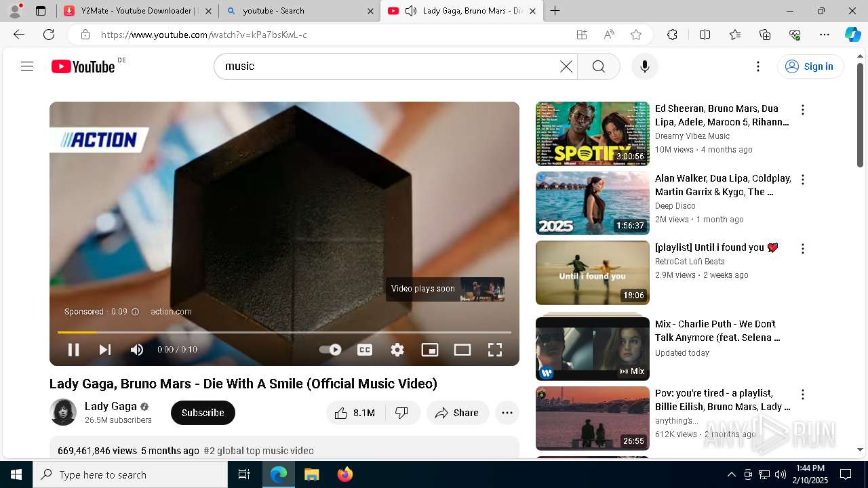The image size is (868, 488).
Task: Open player settings gear
Action: tap(397, 350)
